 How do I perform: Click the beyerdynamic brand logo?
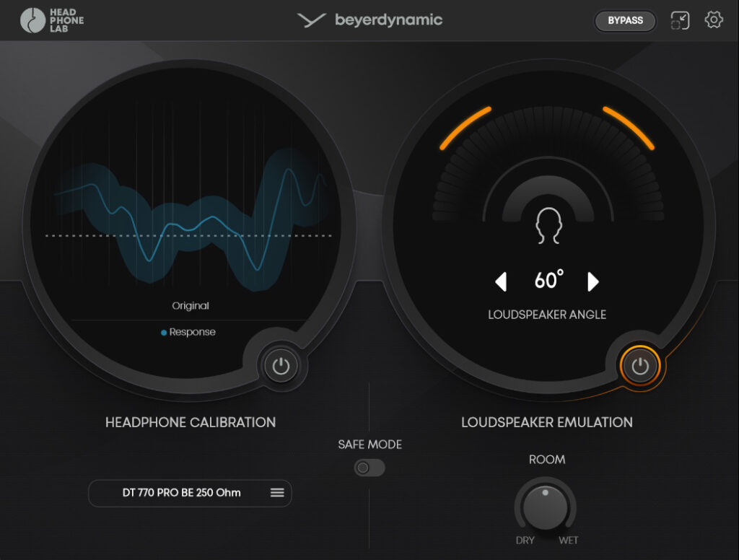(369, 20)
